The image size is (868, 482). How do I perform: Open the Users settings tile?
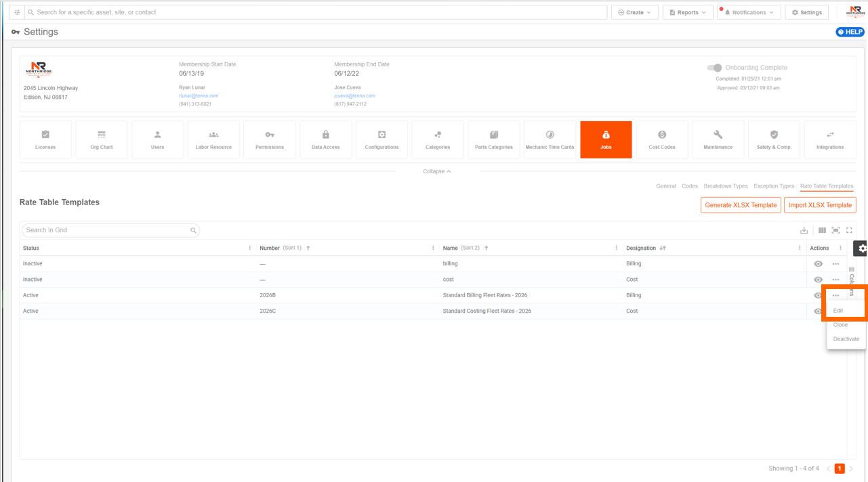157,139
